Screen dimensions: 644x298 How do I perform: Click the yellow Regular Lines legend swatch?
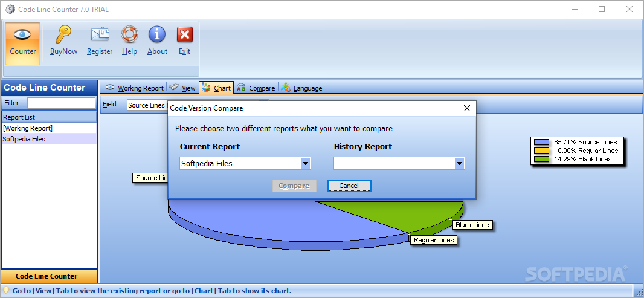541,151
